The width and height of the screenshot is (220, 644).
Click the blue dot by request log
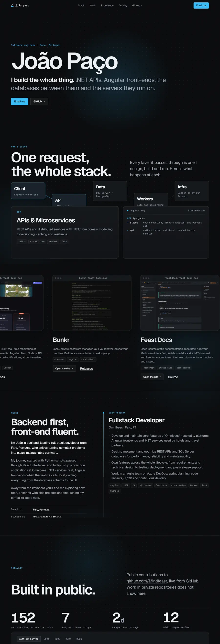coord(128,210)
